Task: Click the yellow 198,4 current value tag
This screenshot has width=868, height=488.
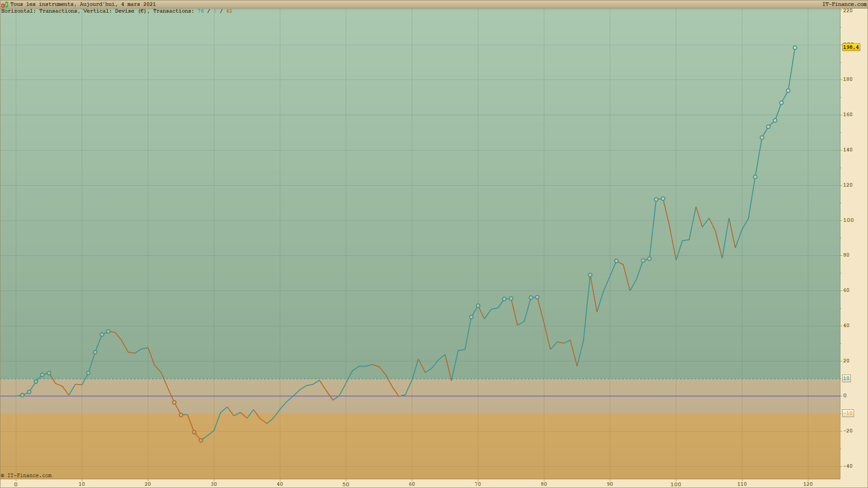Action: [x=850, y=47]
